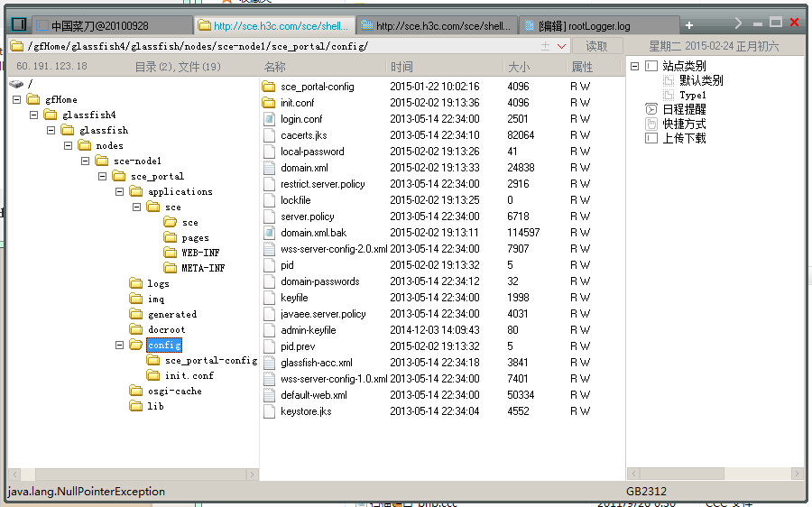Screen dimensions: 812x507
Task: Select the root drive icon in the tree
Action: click(16, 84)
